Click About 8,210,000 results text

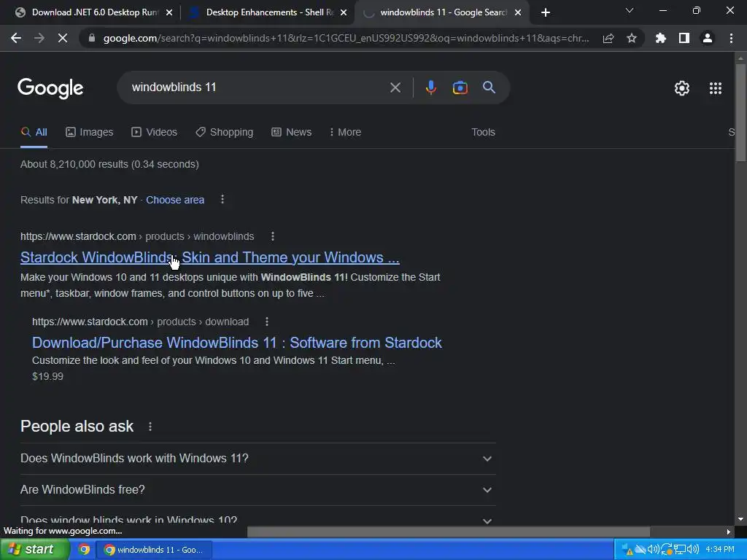109,164
